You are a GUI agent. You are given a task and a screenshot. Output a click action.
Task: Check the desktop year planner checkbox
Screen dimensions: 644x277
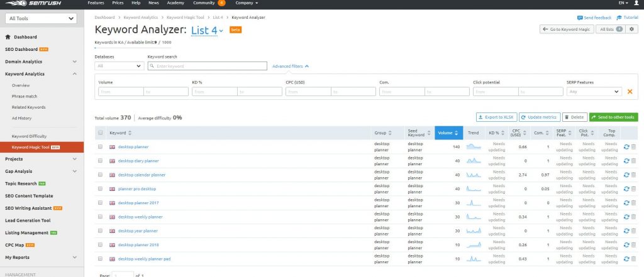tap(100, 231)
